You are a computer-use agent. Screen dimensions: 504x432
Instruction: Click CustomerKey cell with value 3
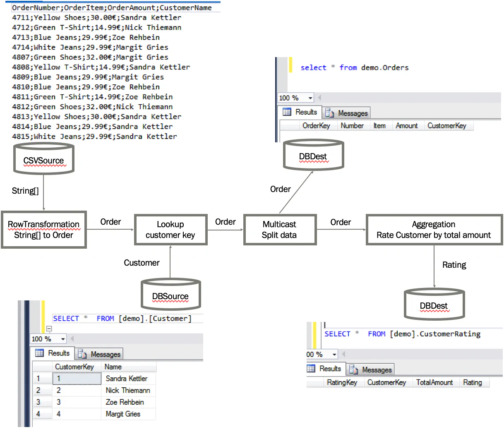pos(77,402)
